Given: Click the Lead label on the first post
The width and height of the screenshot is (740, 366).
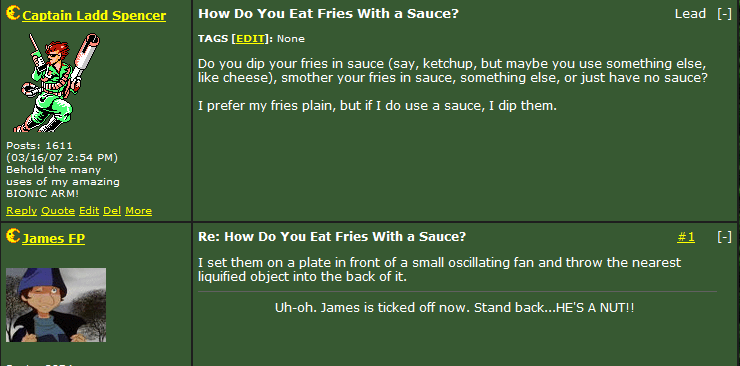Looking at the screenshot, I should 690,14.
